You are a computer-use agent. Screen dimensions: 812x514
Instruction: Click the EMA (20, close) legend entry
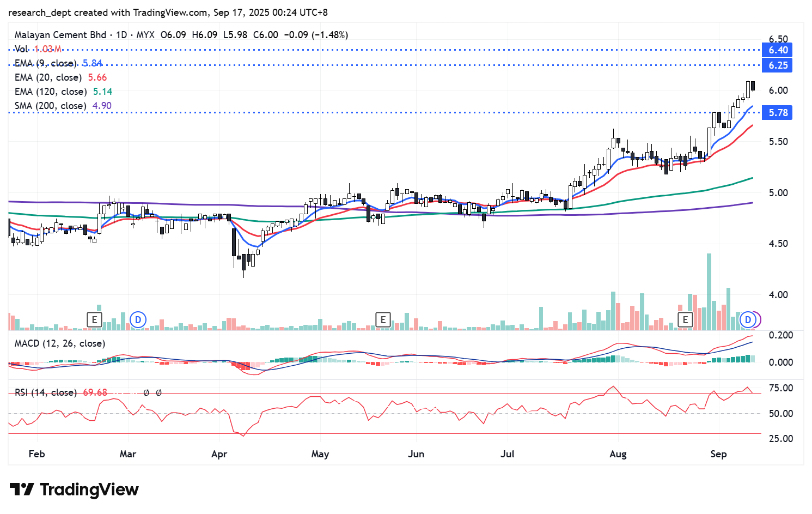[48, 77]
